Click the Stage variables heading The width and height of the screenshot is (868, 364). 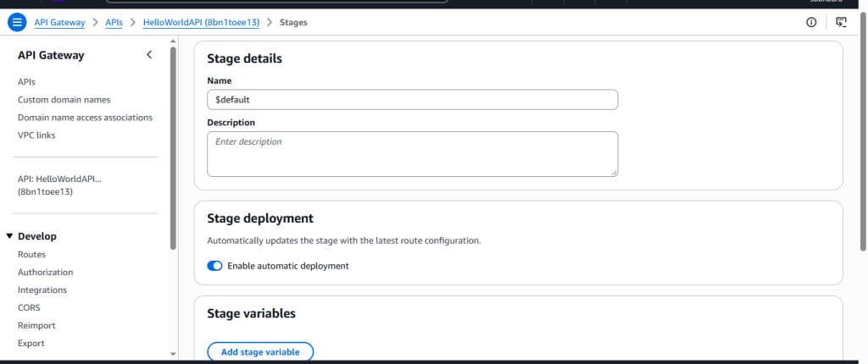[251, 314]
